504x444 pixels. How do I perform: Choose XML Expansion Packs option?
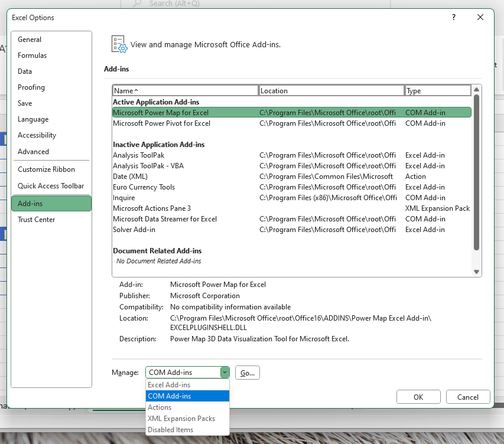[187, 419]
